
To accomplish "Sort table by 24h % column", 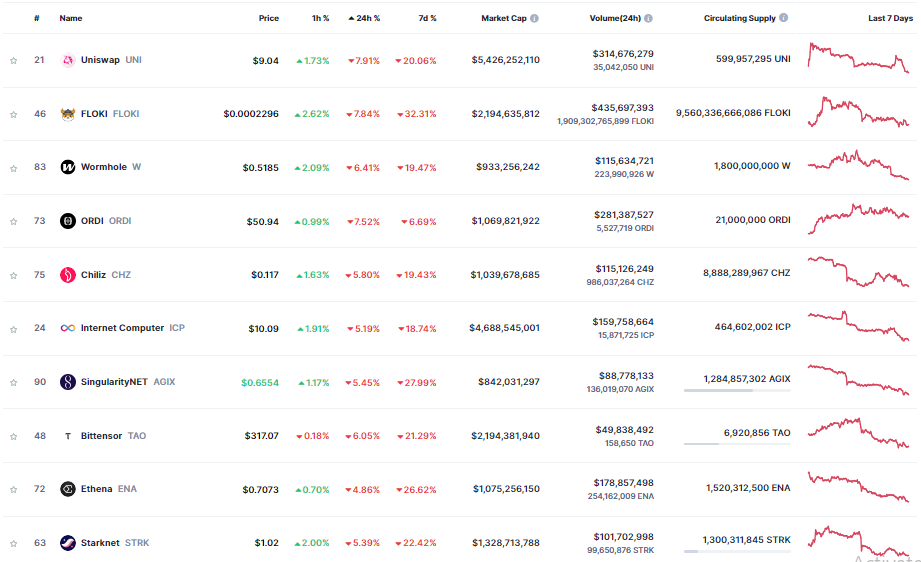I will (364, 18).
